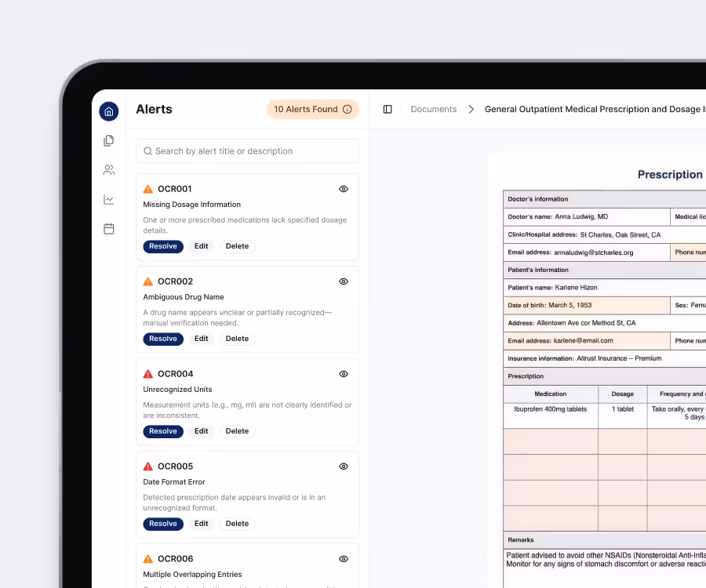706x588 pixels.
Task: Select the Ambiguous Drug Name title
Action: [184, 297]
